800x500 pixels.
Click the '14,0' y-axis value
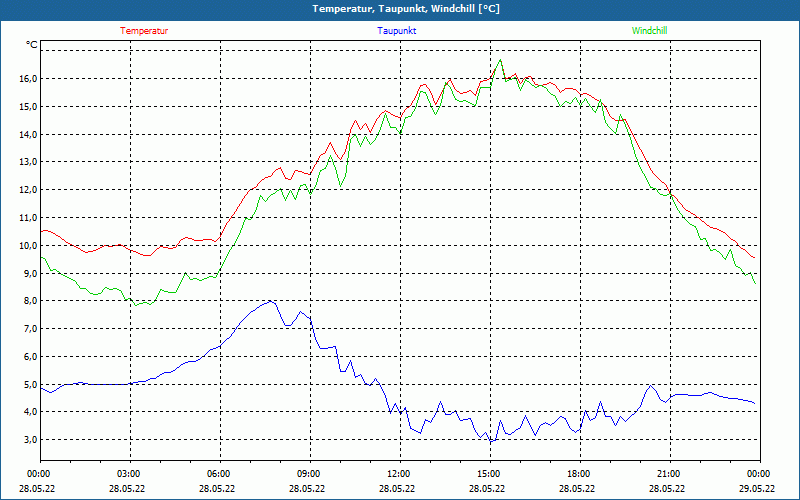(x=28, y=134)
